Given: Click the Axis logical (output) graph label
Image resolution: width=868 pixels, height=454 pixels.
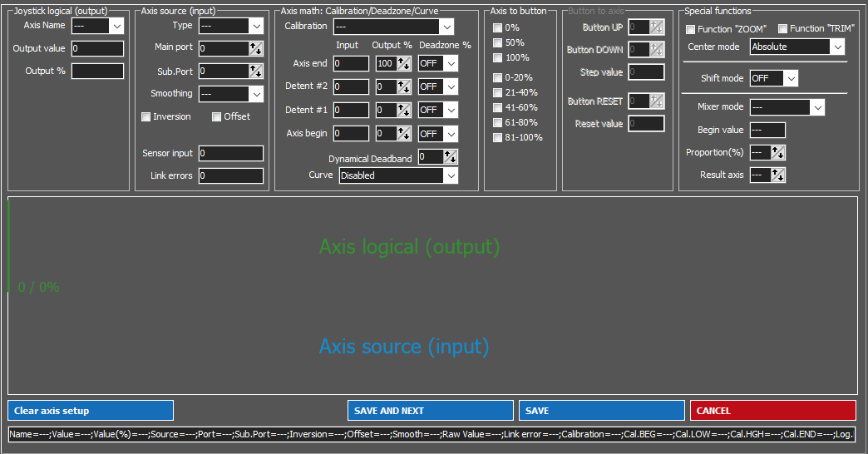Looking at the screenshot, I should pyautogui.click(x=410, y=247).
